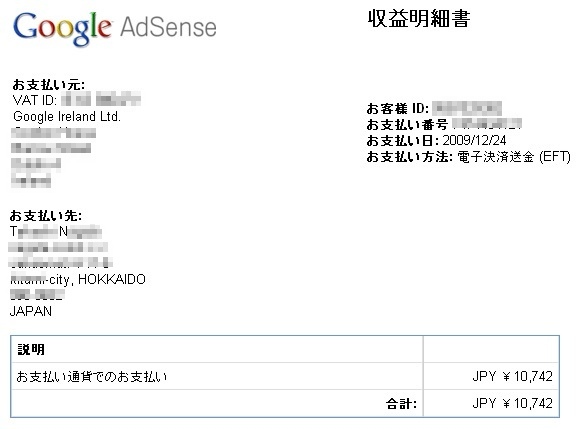Click the JAPAN country line

(x=31, y=311)
